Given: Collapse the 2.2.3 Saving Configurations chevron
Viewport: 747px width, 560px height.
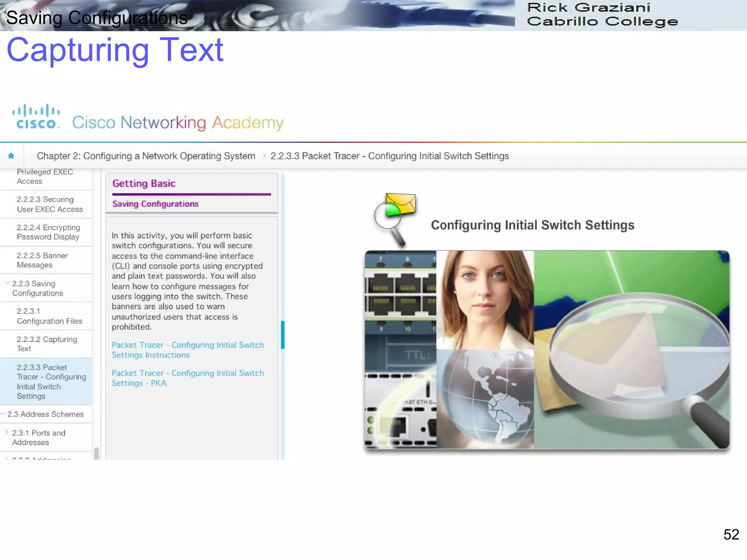Looking at the screenshot, I should coord(7,283).
